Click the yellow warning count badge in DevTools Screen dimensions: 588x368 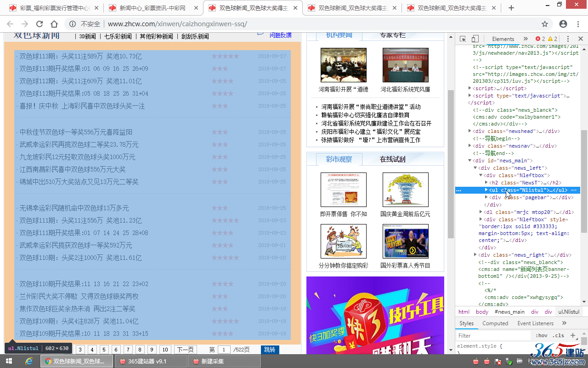coord(553,39)
